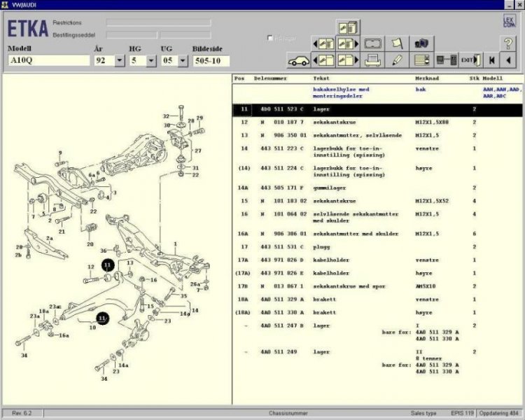Click the car model selection icon

(x=299, y=60)
